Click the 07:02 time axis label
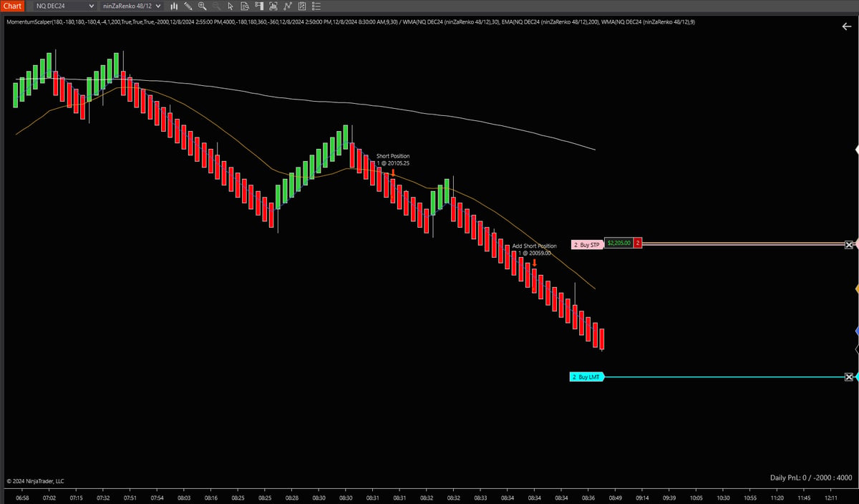The width and height of the screenshot is (859, 504). (x=49, y=498)
